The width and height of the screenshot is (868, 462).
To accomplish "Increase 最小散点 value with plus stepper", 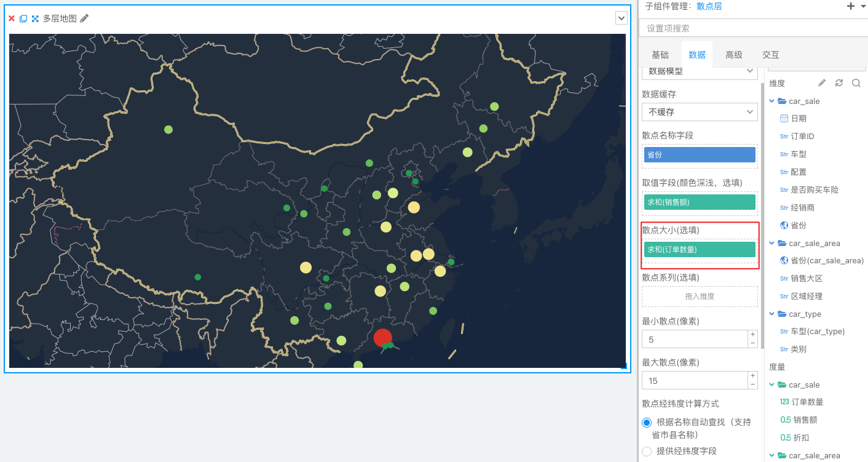I will 752,335.
